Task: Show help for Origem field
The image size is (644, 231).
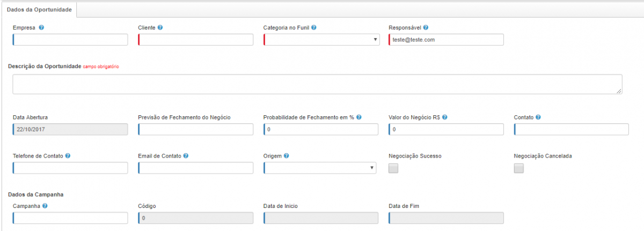Action: [x=287, y=156]
